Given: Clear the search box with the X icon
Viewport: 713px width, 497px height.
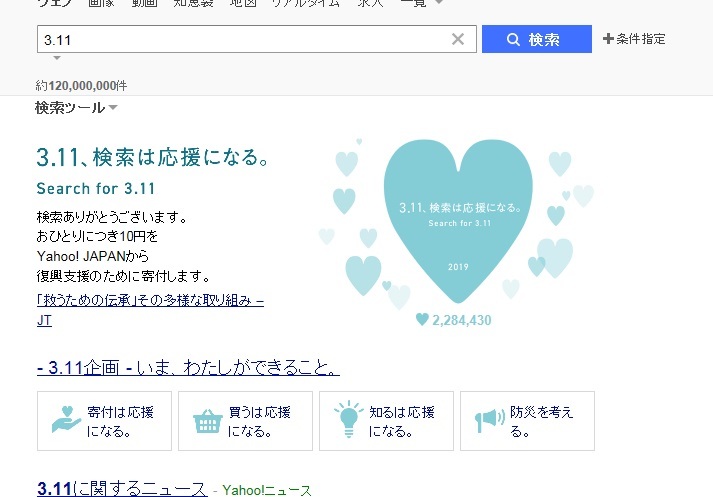Looking at the screenshot, I should point(458,39).
